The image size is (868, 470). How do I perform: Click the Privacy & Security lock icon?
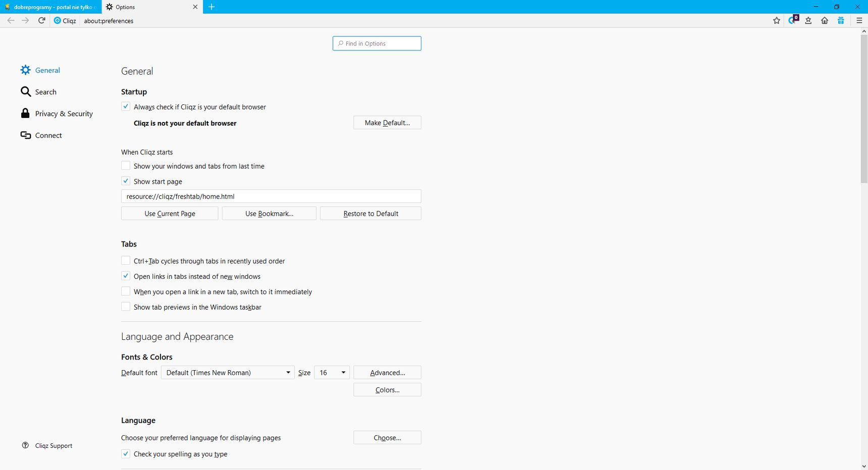click(25, 113)
